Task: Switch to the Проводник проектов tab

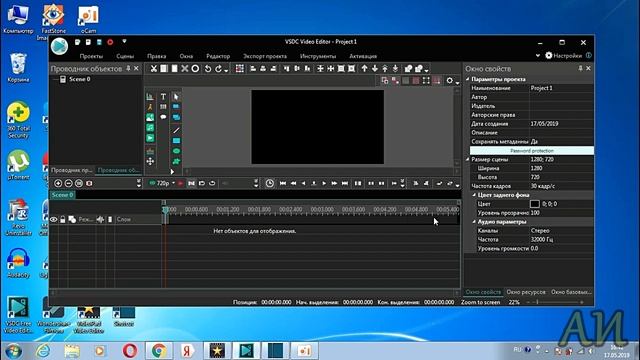Action: [71, 170]
